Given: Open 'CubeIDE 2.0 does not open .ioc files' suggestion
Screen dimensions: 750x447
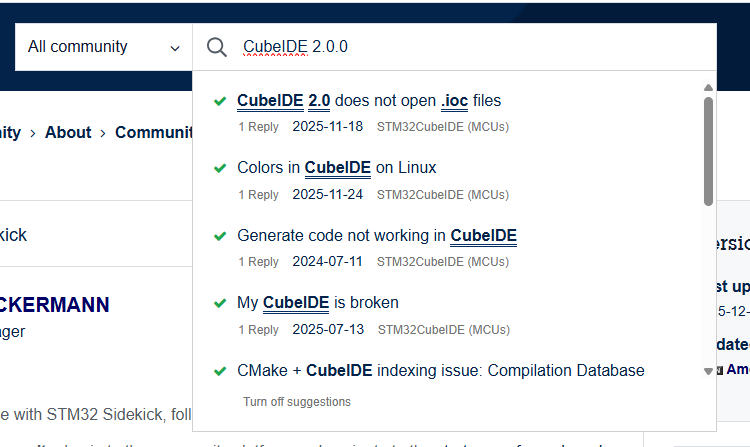Looking at the screenshot, I should [x=369, y=101].
